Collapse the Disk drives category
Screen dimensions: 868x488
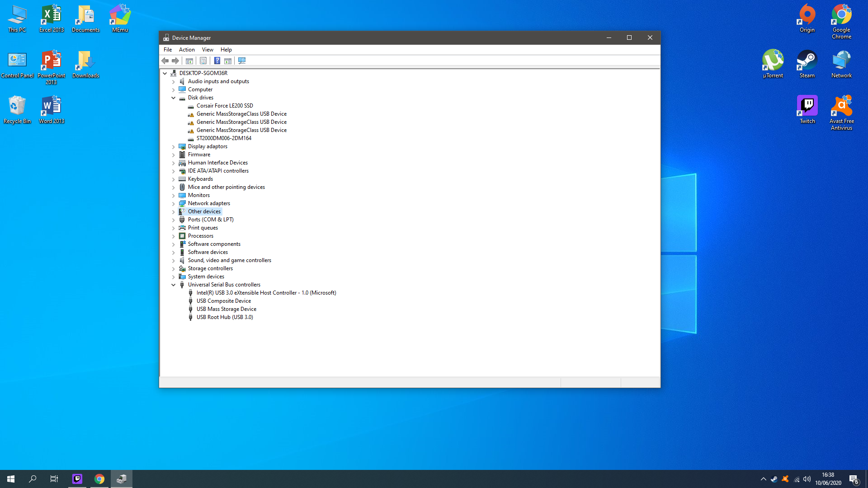tap(173, 98)
